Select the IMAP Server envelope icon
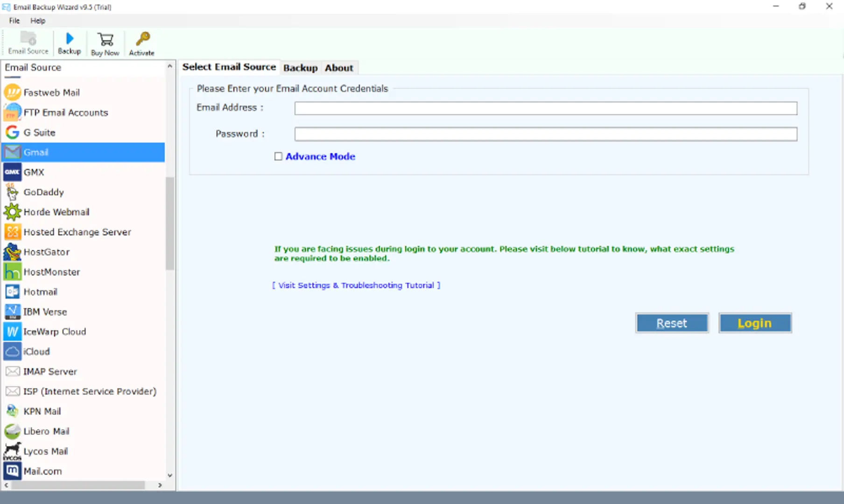The width and height of the screenshot is (844, 504). click(x=13, y=371)
